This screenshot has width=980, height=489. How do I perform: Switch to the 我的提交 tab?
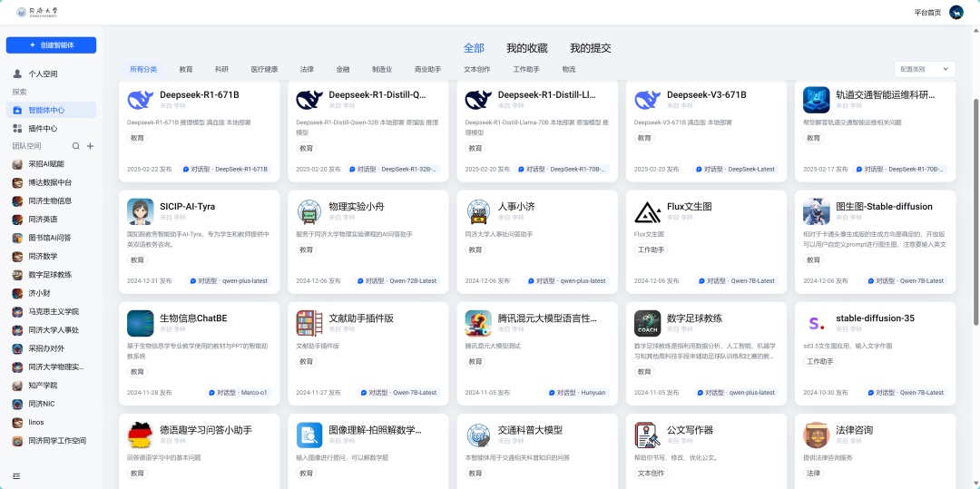[x=590, y=48]
